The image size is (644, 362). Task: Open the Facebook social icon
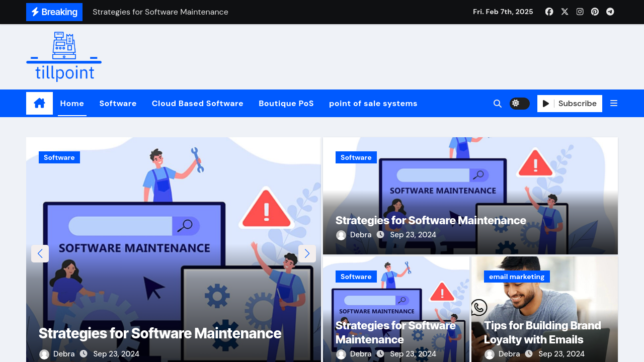(x=549, y=12)
